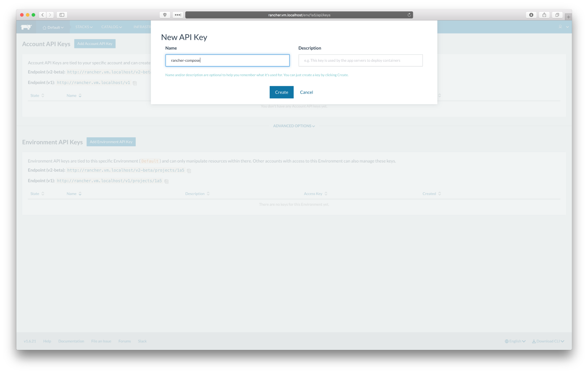Click the Rancher cow logo
The image size is (588, 373).
pyautogui.click(x=26, y=27)
